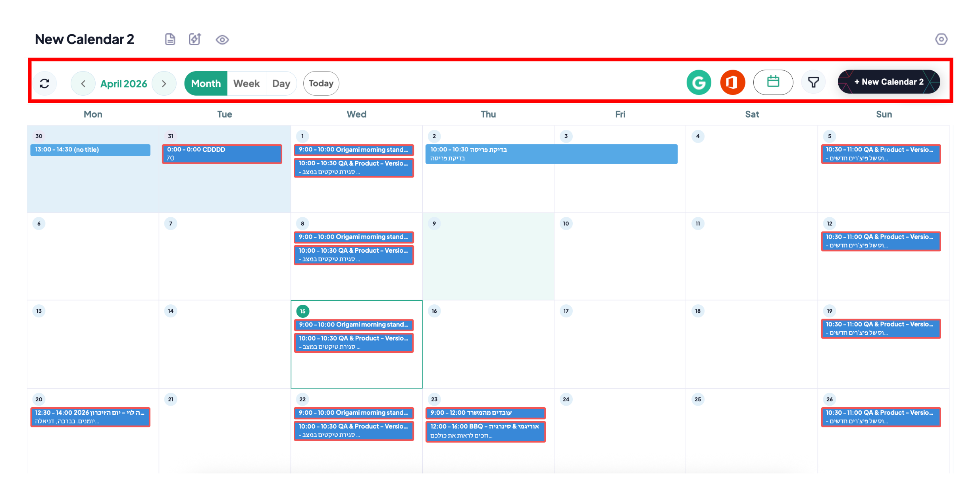Go to the previous month arrow
Screen dimensions: 980x497
(x=83, y=83)
